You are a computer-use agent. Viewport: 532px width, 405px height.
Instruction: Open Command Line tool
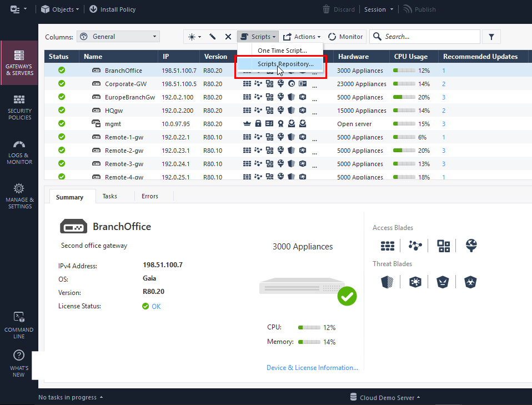[x=19, y=326]
